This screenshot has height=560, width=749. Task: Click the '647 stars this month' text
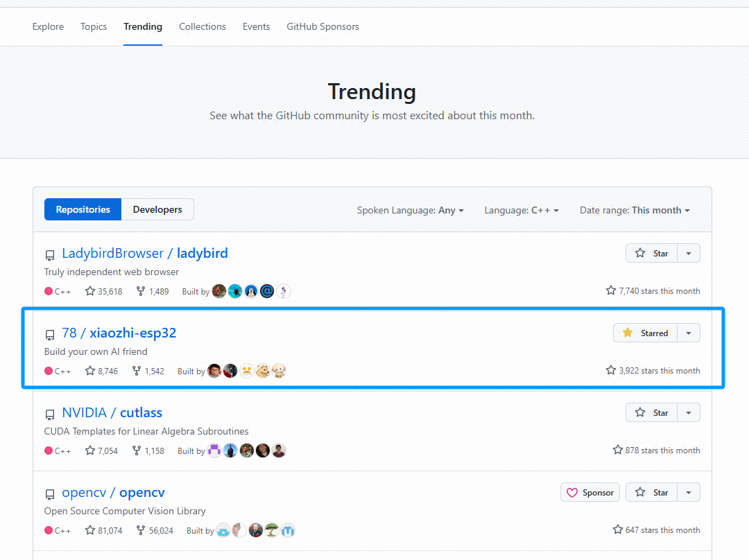point(662,530)
